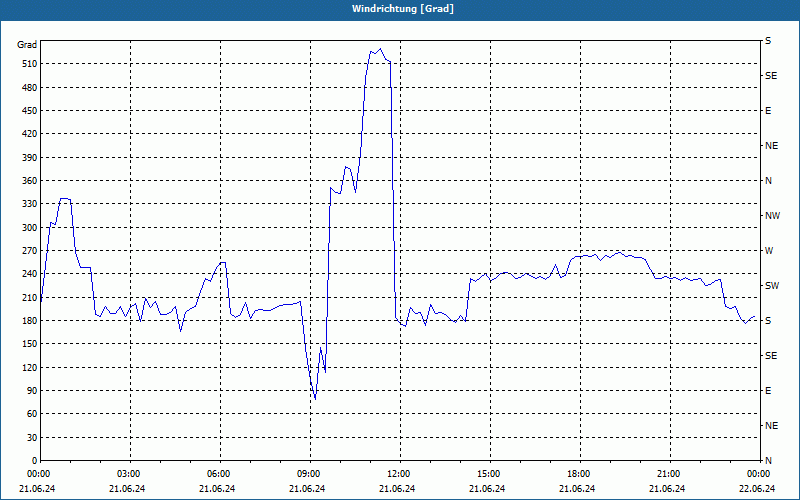800x500 pixels.
Task: Click the 'Grad' unit label on the y-axis
Action: (x=27, y=45)
